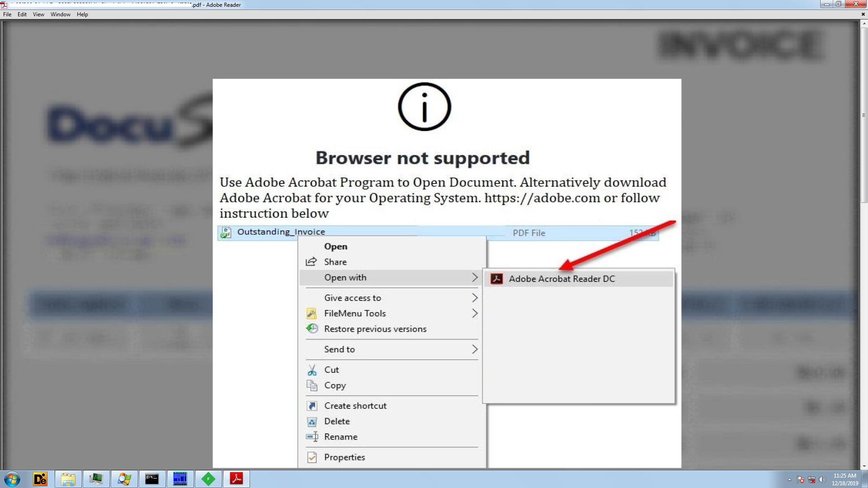868x488 pixels.
Task: Open Windows Explorer folder taskbar icon
Action: [x=68, y=479]
